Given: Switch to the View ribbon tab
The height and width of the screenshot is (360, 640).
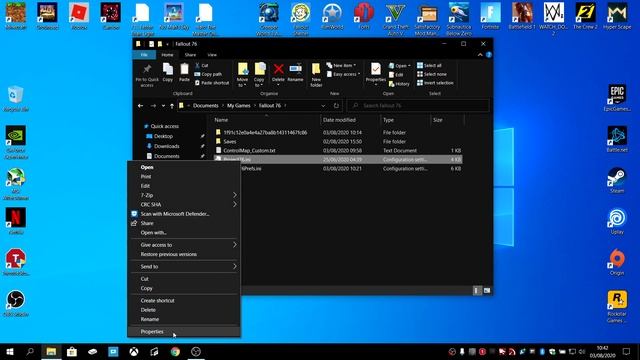Looking at the screenshot, I should (212, 55).
